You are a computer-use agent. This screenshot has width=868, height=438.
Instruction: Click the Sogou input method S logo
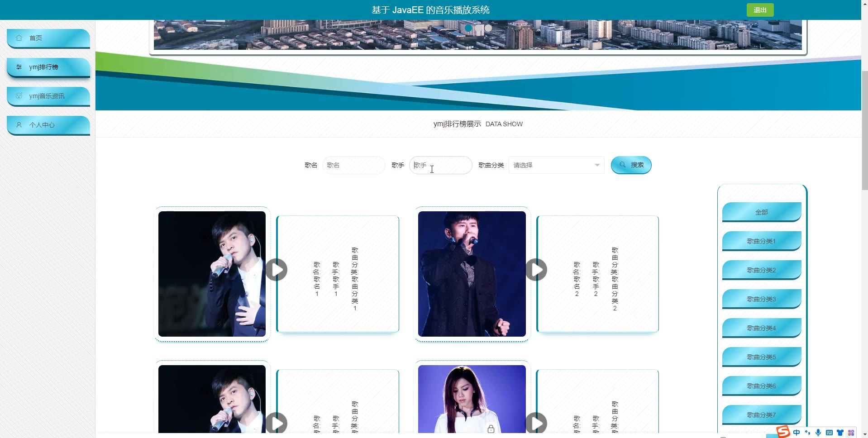(x=783, y=432)
